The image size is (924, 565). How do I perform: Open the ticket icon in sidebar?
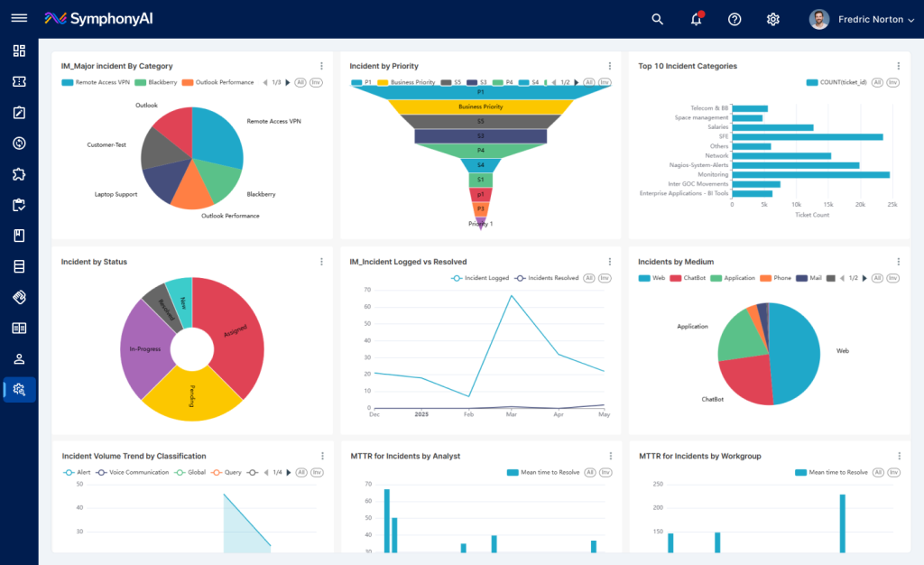click(19, 81)
